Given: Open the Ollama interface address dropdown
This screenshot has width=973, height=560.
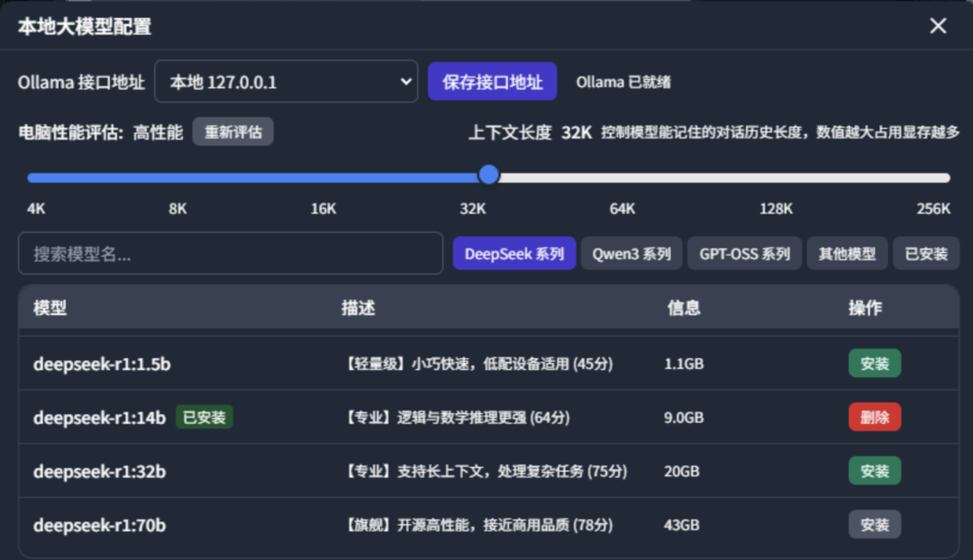Looking at the screenshot, I should coord(286,81).
